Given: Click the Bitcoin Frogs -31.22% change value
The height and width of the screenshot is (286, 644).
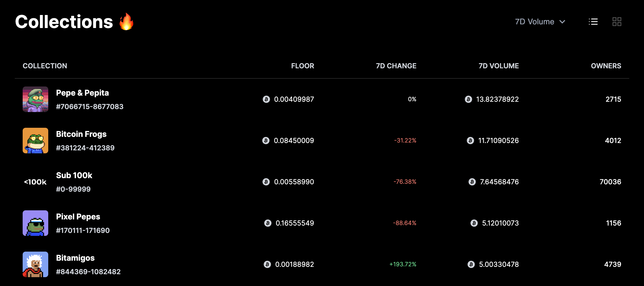Looking at the screenshot, I should tap(405, 141).
